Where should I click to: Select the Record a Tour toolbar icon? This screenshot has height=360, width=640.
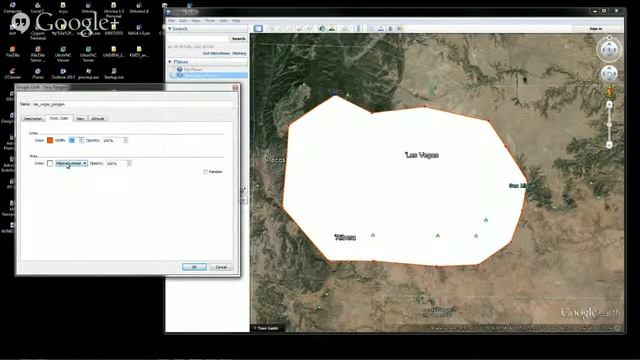coord(309,29)
